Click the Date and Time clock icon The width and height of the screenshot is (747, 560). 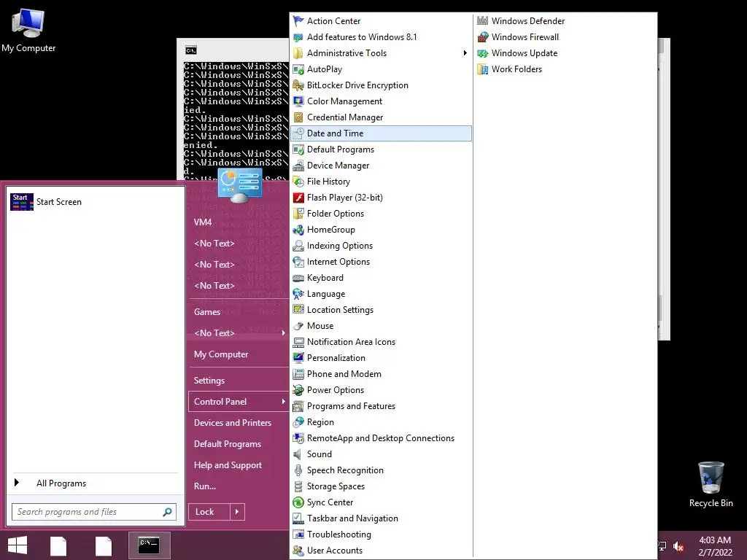(298, 133)
